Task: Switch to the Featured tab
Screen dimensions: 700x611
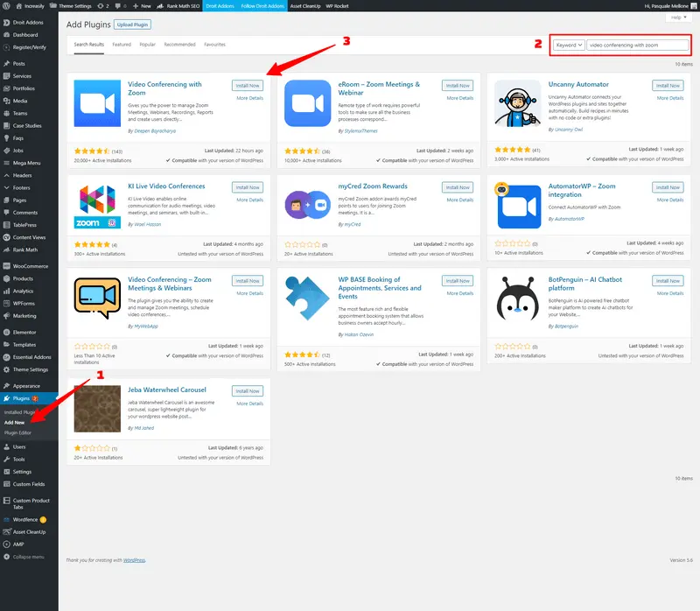Action: coord(122,44)
